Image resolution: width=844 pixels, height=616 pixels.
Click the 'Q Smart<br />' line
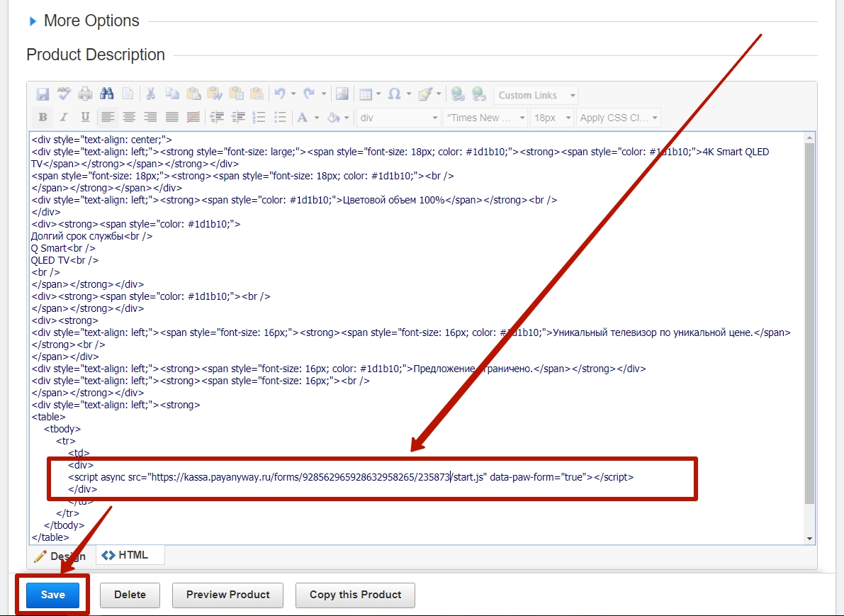coord(63,248)
